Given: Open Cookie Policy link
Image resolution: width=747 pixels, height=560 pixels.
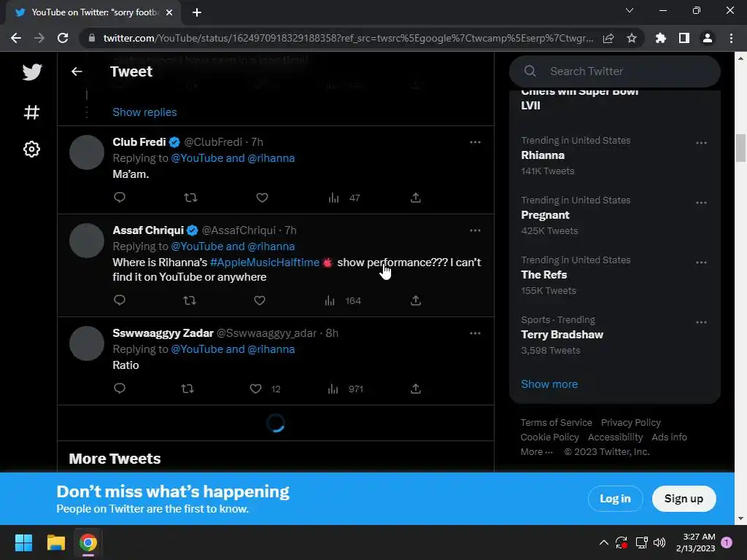Looking at the screenshot, I should (549, 437).
